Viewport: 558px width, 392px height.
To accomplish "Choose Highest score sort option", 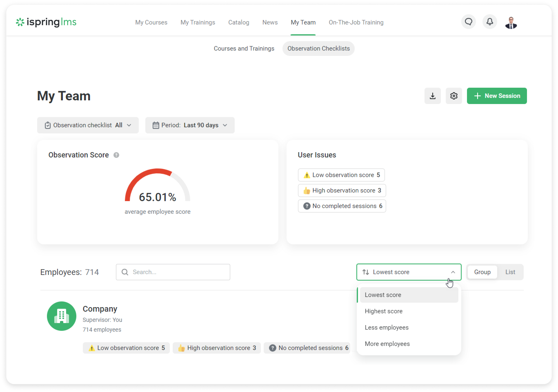I will click(x=383, y=311).
